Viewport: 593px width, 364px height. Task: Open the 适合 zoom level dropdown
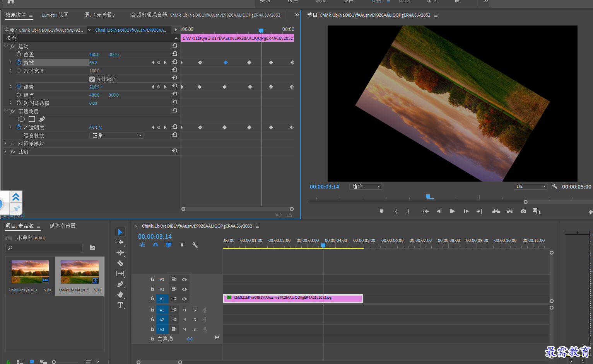pyautogui.click(x=366, y=186)
